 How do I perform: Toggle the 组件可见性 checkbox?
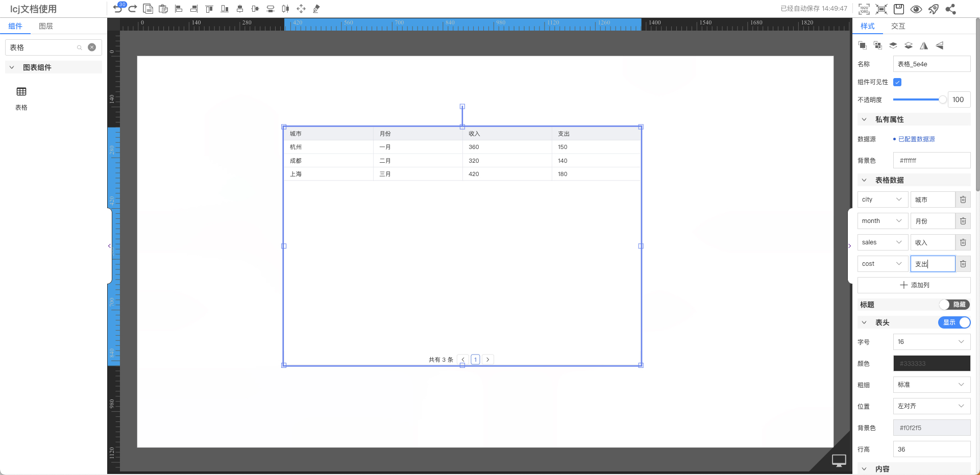(x=897, y=82)
